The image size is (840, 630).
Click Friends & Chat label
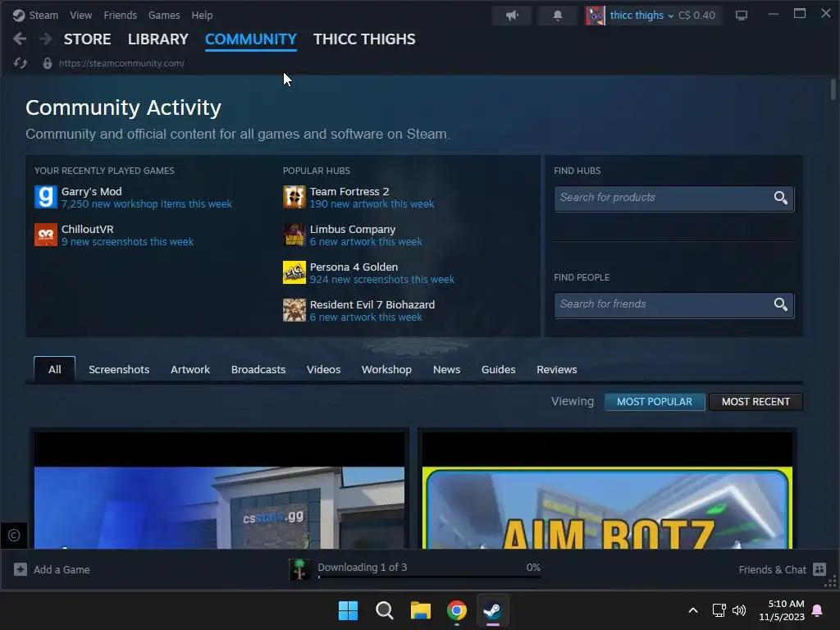[x=772, y=570]
